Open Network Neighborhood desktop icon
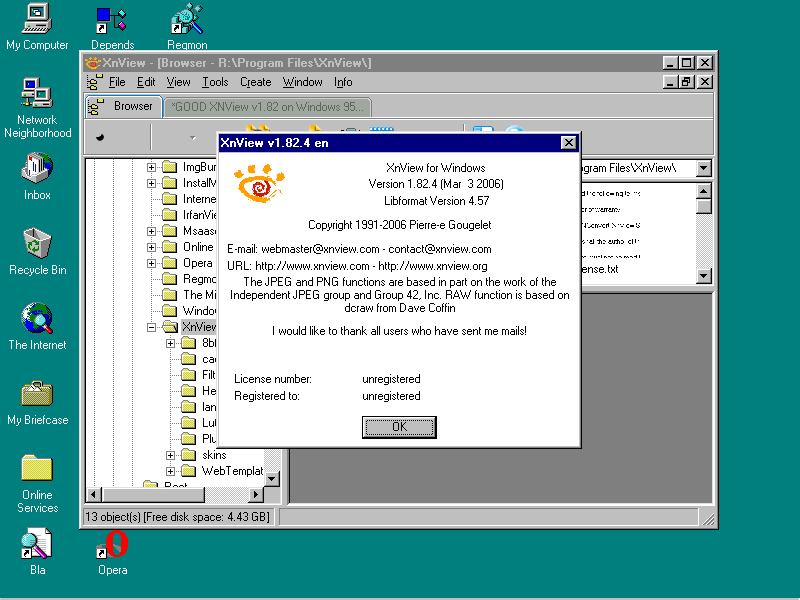Image resolution: width=800 pixels, height=600 pixels. click(37, 108)
